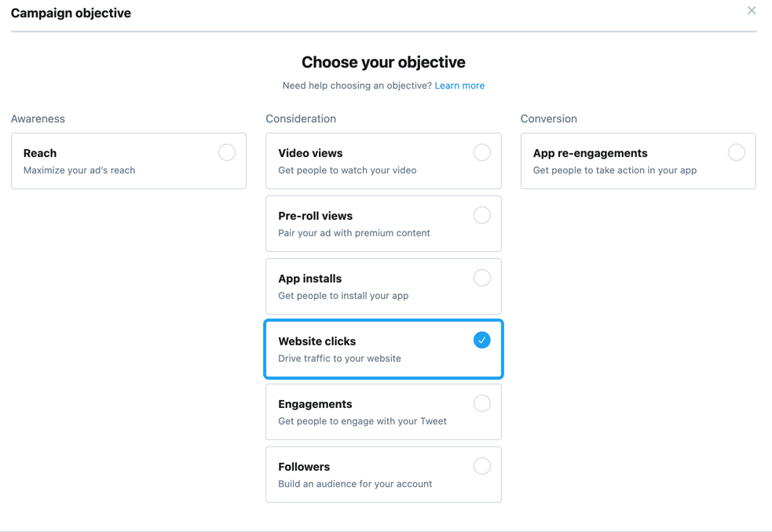
Task: Choose the Followers radio option
Action: [482, 465]
